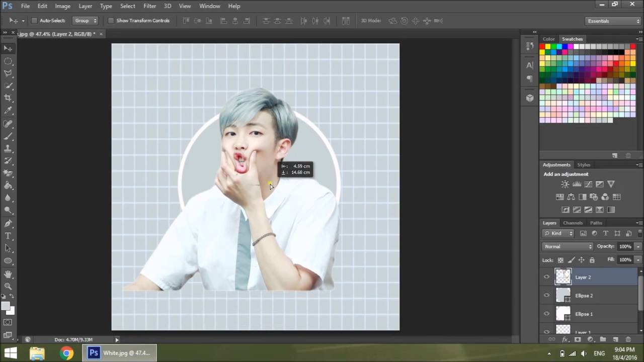Switch to the Styles tab

coord(584,165)
